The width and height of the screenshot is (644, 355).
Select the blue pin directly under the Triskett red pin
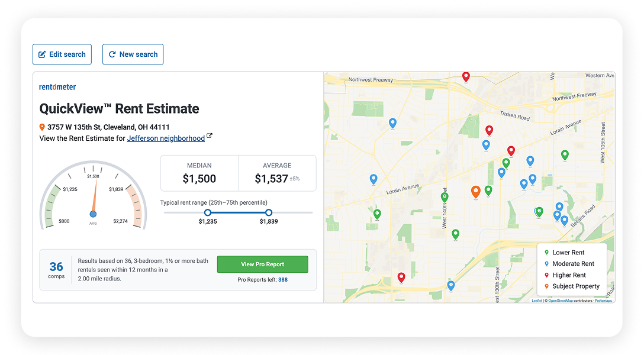point(486,145)
